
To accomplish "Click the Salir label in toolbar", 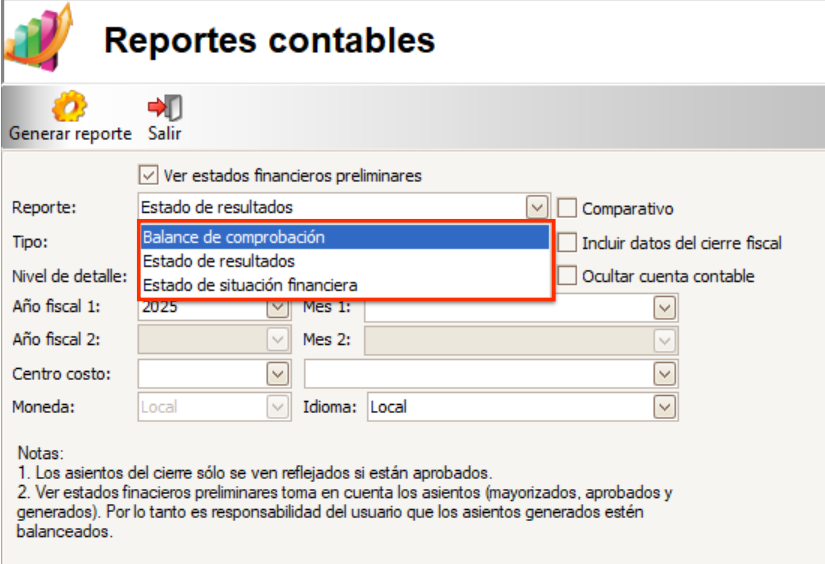I will (x=165, y=133).
